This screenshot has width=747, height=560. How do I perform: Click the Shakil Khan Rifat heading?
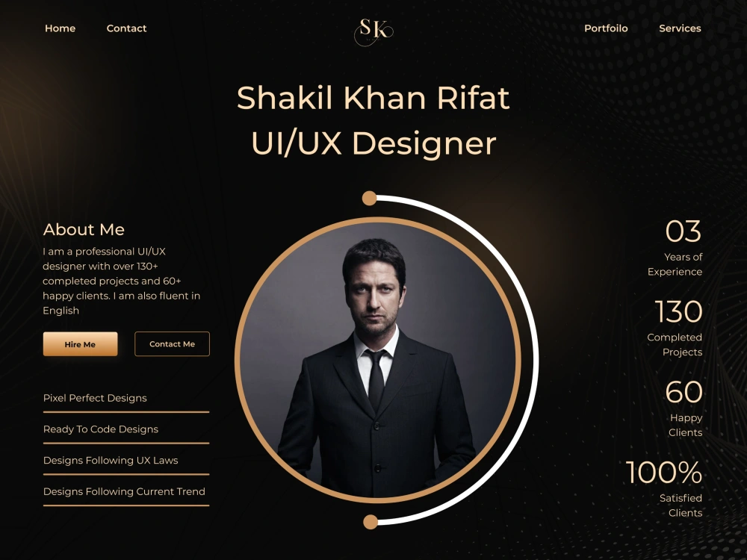tap(373, 98)
